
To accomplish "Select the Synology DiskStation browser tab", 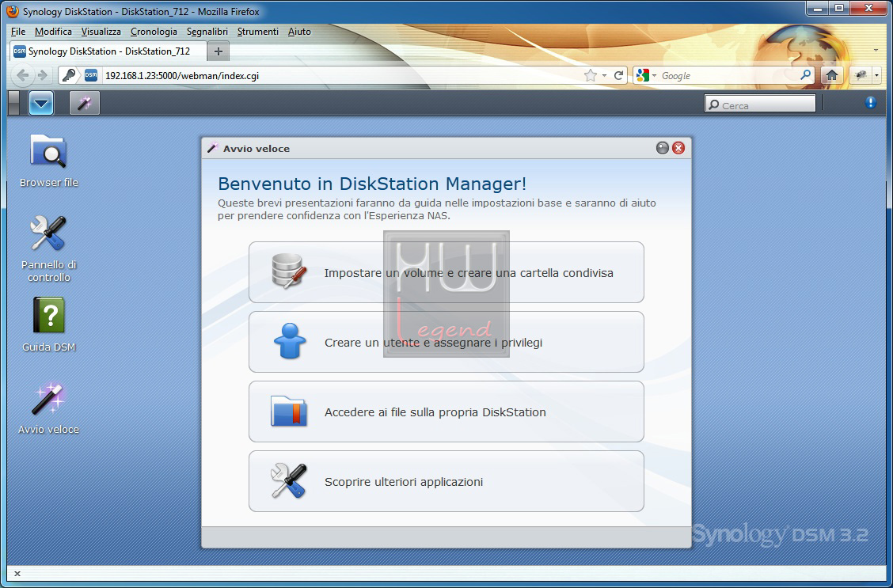I will pos(108,51).
